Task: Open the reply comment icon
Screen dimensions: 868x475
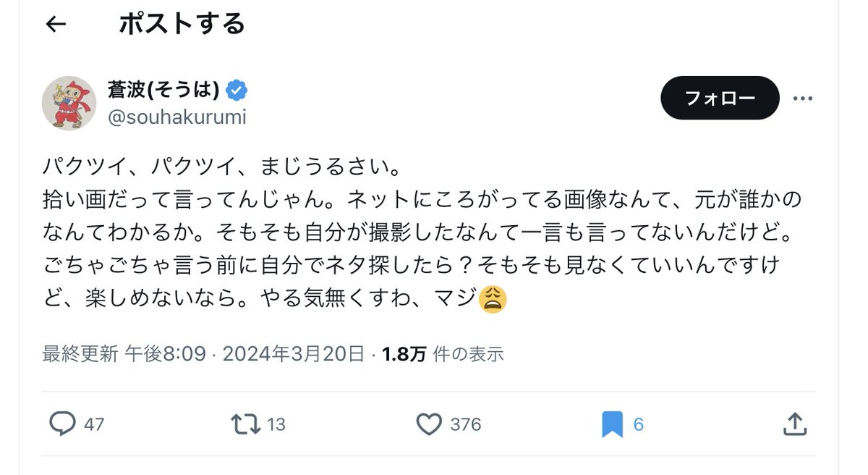Action: click(x=62, y=424)
